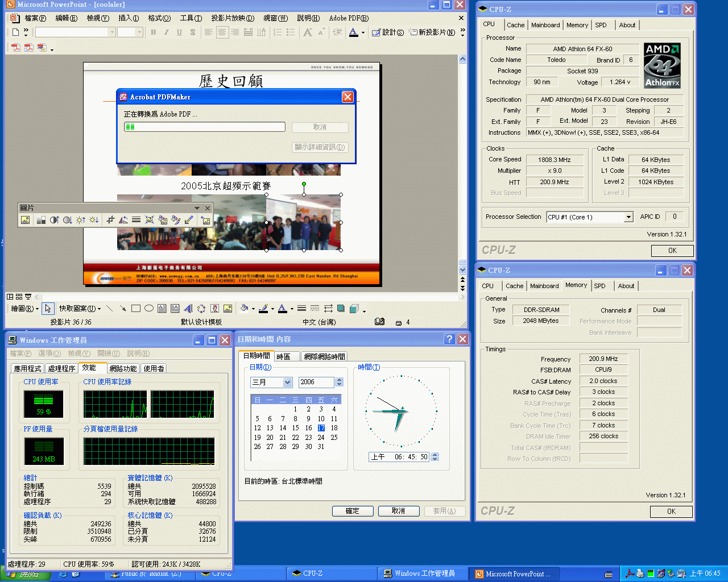Click the Insert Clip Art icon
This screenshot has height=582, width=728.
point(214,309)
